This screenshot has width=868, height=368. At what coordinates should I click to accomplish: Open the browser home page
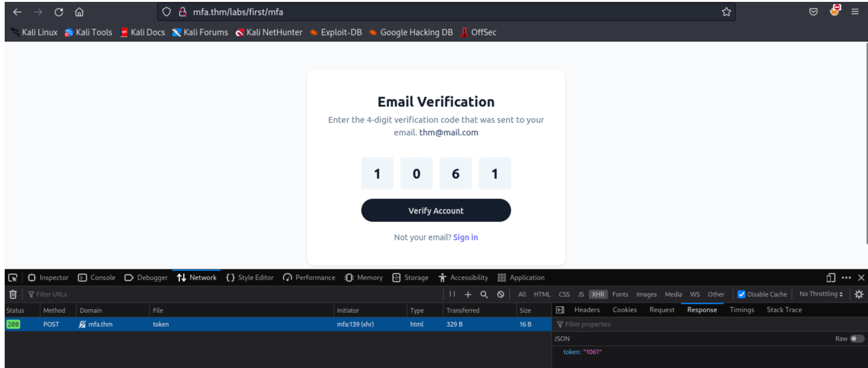[80, 12]
